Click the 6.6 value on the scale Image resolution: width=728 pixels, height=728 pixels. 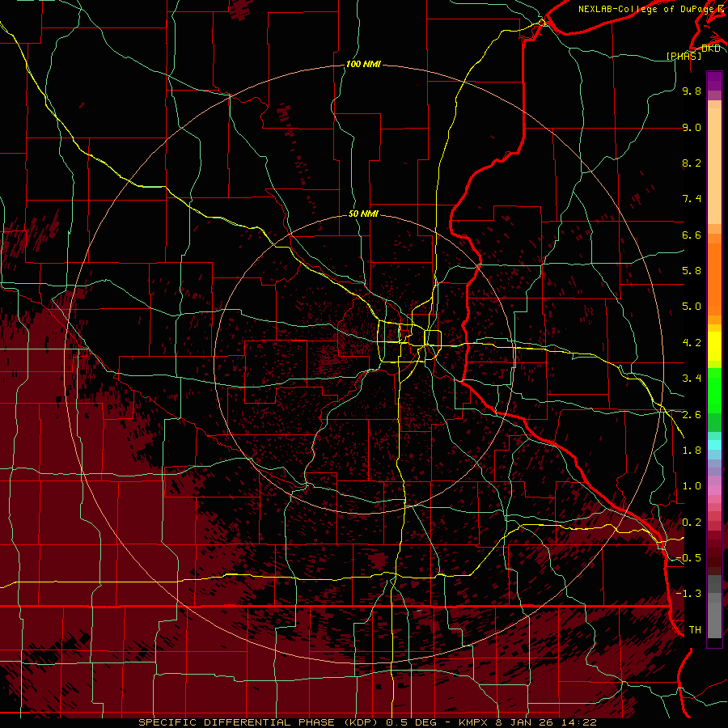coord(692,235)
